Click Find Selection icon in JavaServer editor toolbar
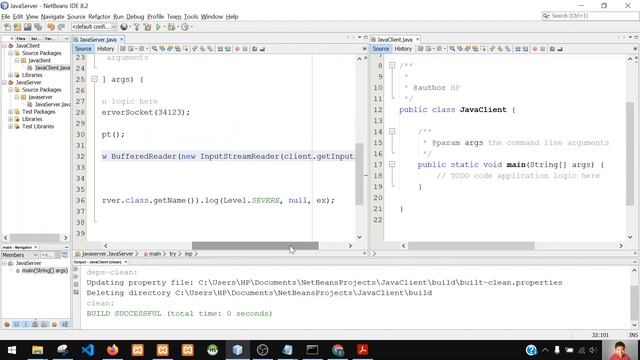This screenshot has width=640, height=360. point(155,49)
